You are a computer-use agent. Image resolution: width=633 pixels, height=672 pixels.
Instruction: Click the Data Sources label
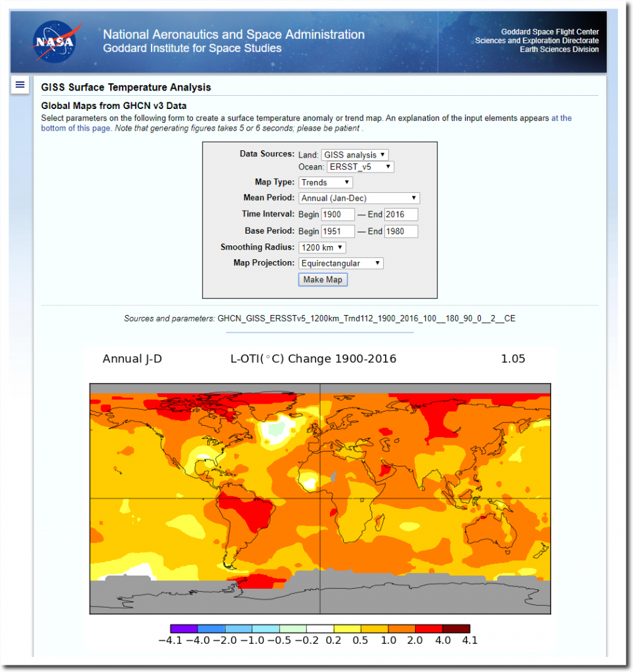coord(267,154)
